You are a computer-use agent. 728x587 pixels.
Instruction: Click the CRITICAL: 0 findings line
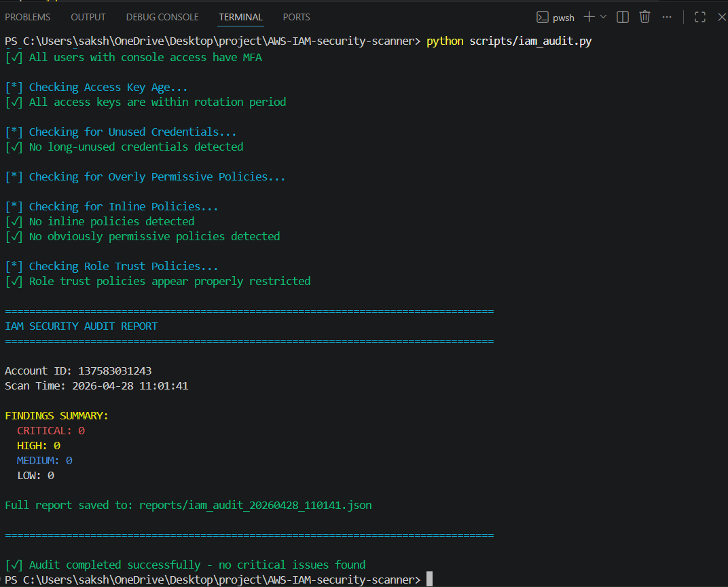51,431
